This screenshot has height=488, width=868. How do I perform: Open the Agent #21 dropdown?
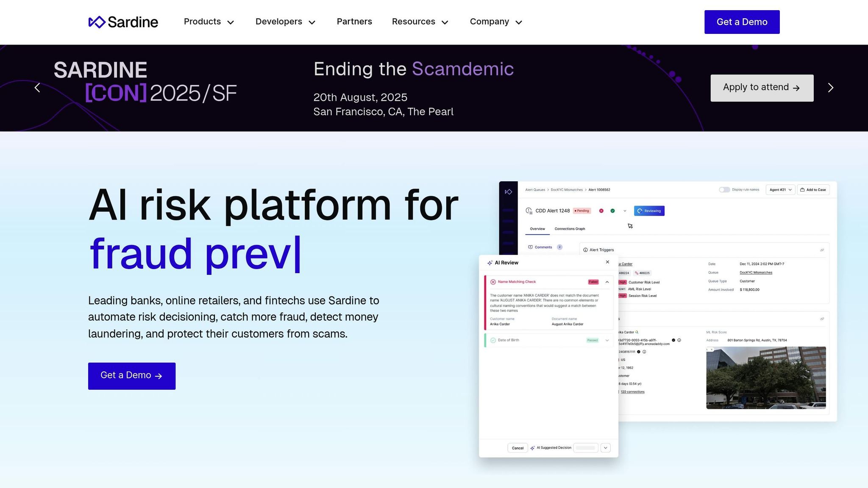pyautogui.click(x=780, y=190)
